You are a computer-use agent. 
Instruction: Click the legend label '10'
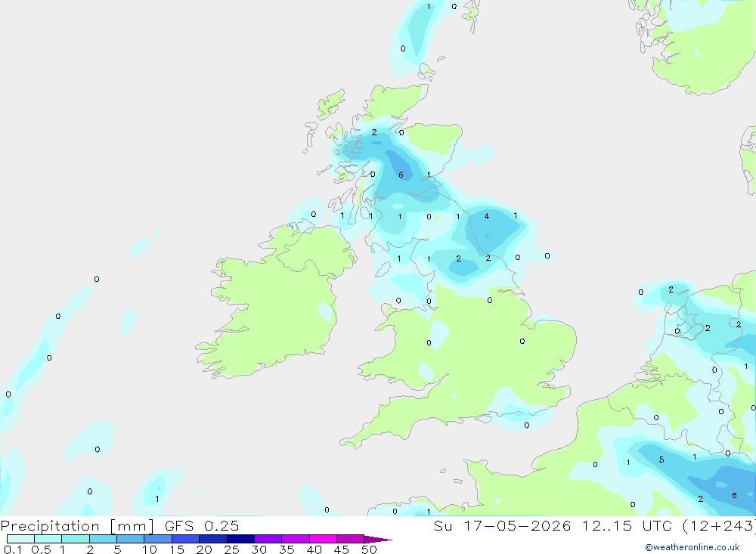click(150, 549)
